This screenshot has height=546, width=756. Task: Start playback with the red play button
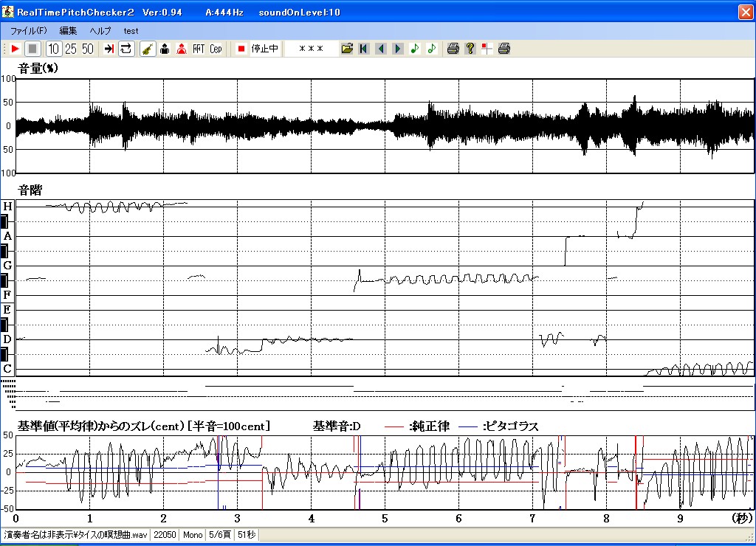tap(15, 49)
